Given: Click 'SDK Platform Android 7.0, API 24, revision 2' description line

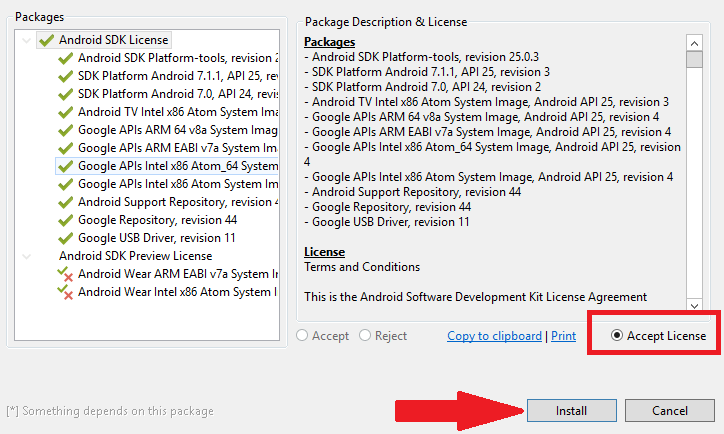Looking at the screenshot, I should [426, 87].
